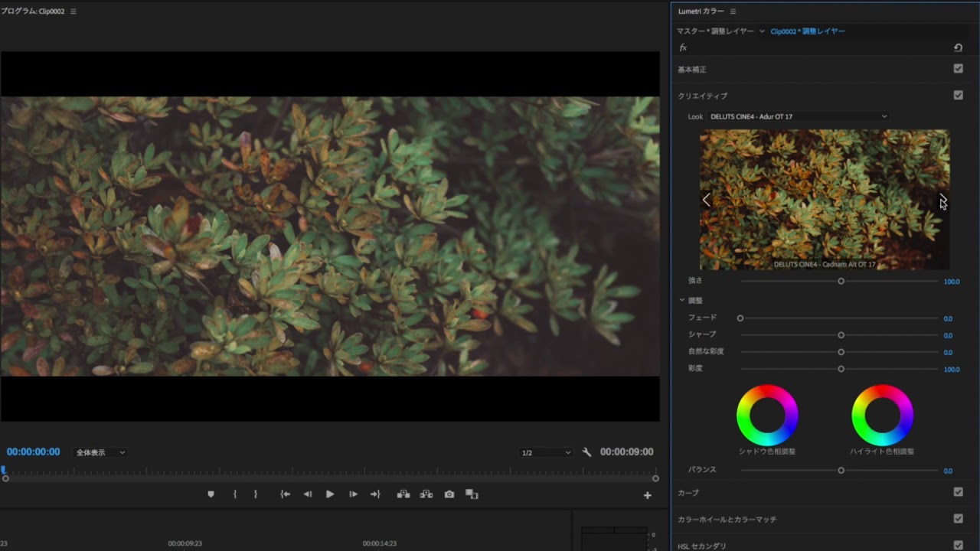The image size is (980, 551).
Task: Open the 全体表示 zoom level dropdown
Action: pos(100,452)
